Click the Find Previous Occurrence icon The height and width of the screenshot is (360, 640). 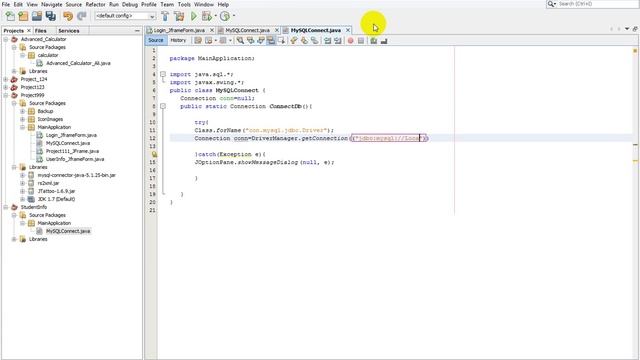[251, 40]
